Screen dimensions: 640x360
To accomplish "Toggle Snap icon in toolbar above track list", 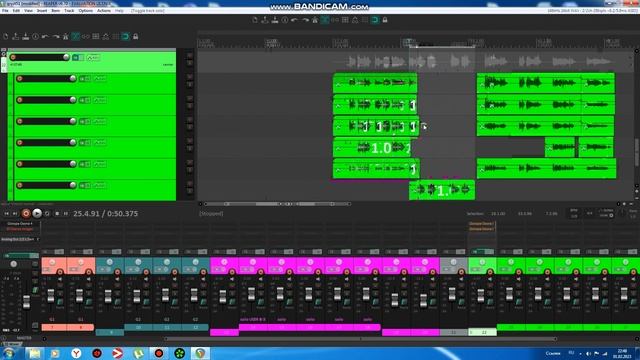I will coord(125,37).
